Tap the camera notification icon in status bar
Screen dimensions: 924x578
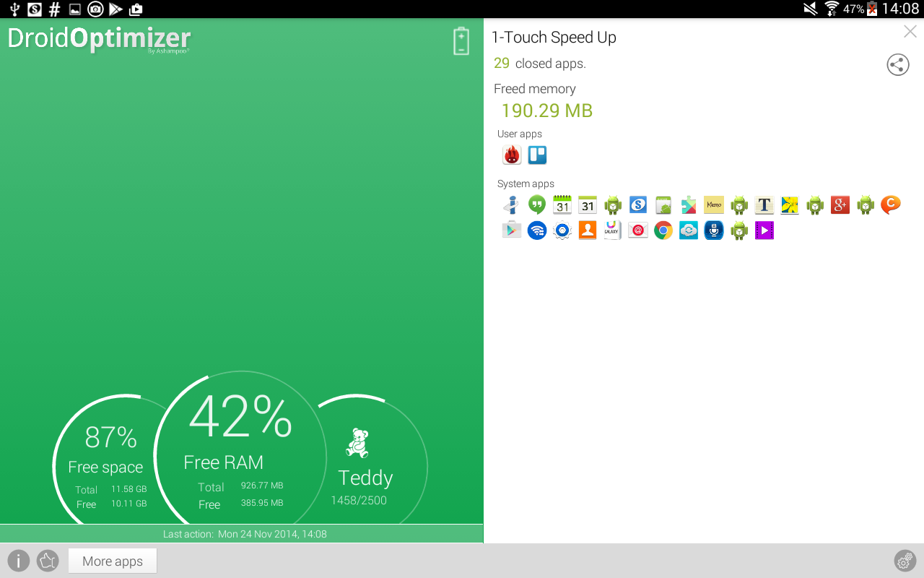coord(95,9)
